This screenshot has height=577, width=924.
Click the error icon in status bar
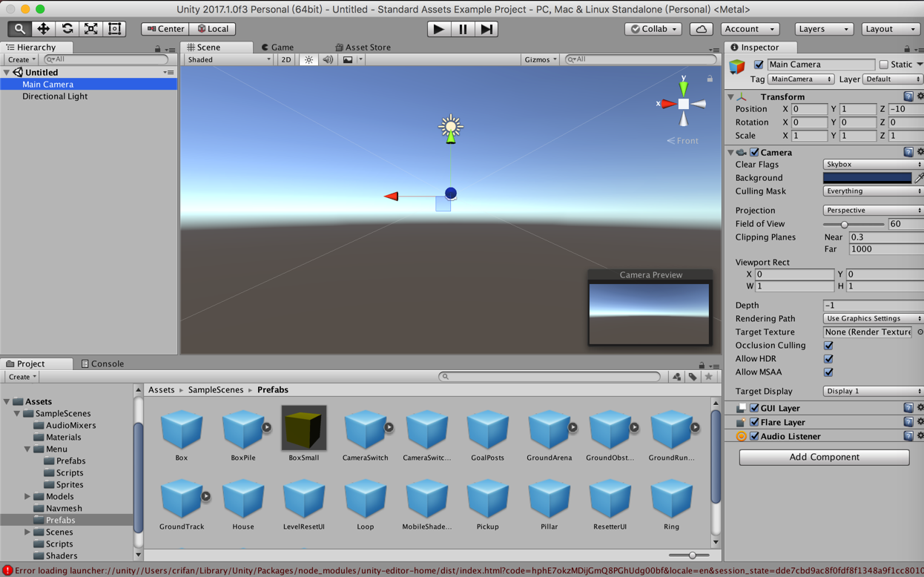tap(7, 570)
